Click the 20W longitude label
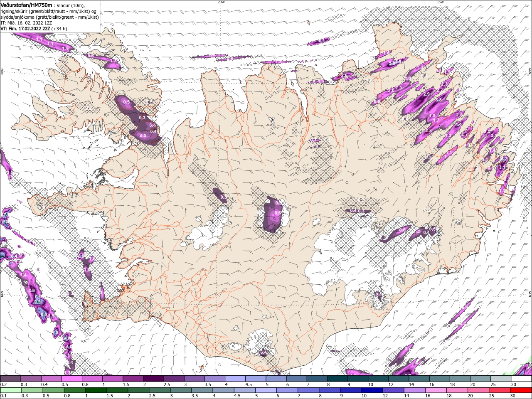The image size is (532, 399). [221, 2]
